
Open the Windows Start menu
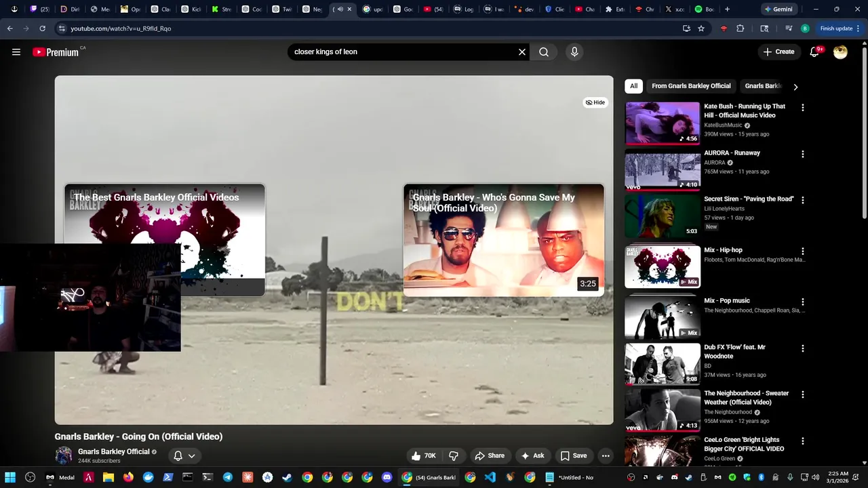10,477
